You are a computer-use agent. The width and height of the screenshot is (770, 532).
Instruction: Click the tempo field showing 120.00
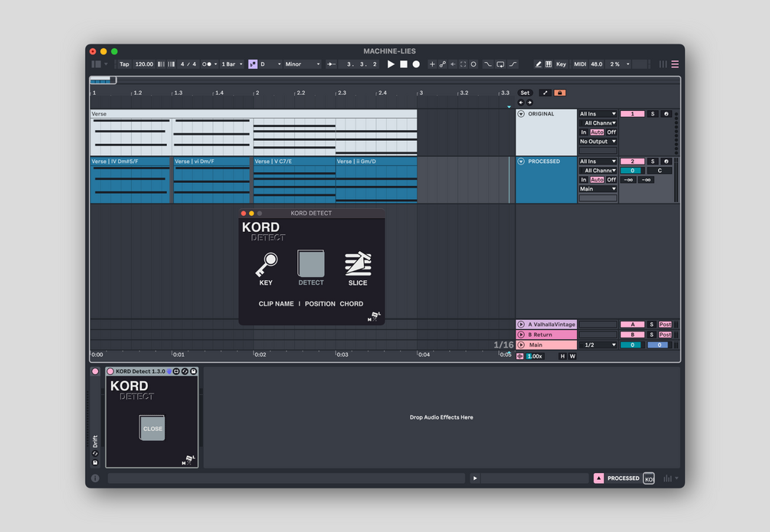point(144,64)
